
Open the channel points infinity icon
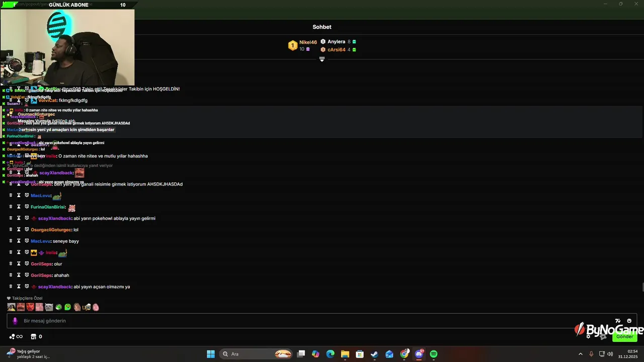click(x=16, y=336)
